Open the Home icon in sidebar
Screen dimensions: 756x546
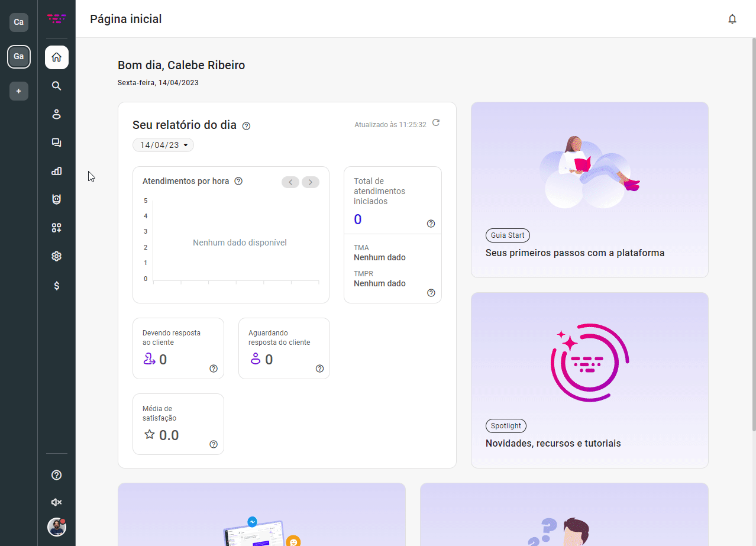(x=57, y=57)
